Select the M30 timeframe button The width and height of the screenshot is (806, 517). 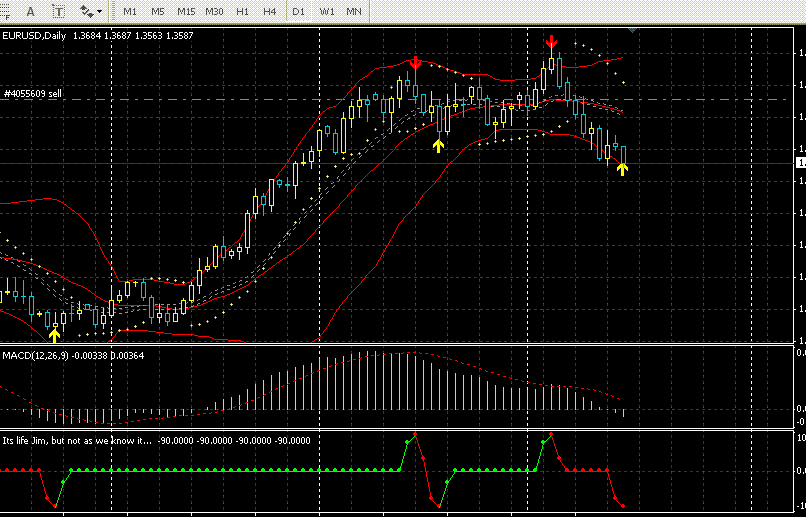(214, 11)
